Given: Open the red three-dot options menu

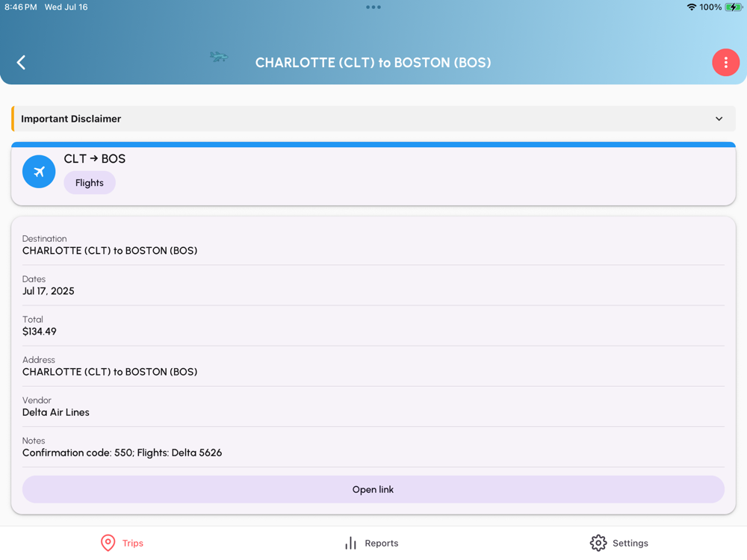Looking at the screenshot, I should click(x=725, y=63).
